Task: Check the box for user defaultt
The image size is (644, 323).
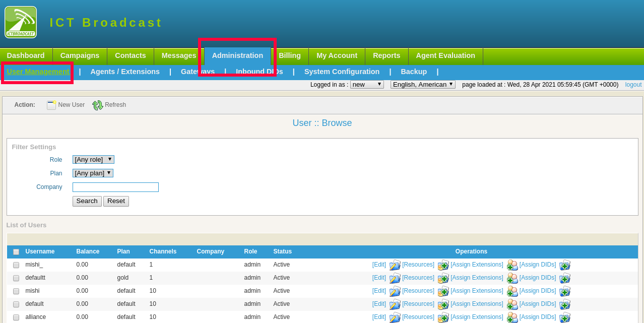Action: pos(16,278)
